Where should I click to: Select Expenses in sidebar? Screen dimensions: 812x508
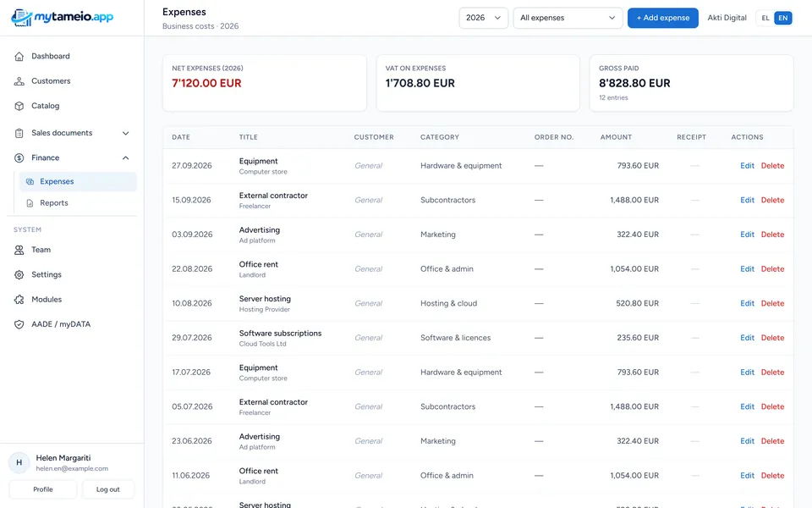(78, 181)
